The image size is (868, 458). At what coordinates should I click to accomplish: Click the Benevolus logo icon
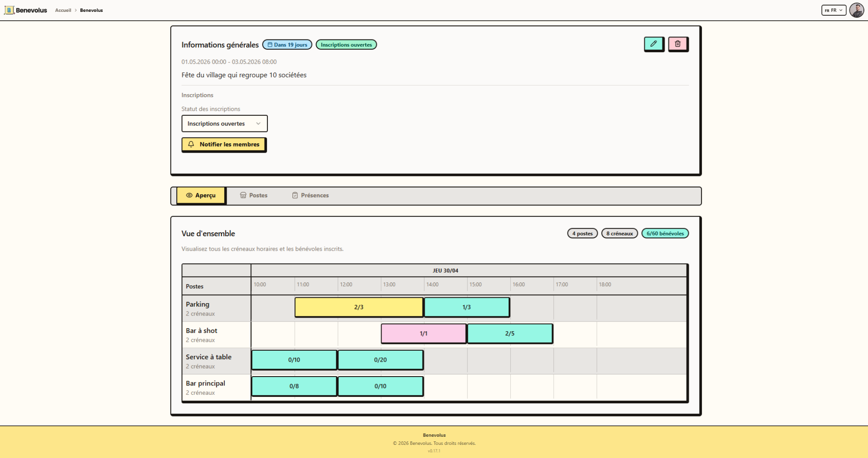pyautogui.click(x=9, y=10)
